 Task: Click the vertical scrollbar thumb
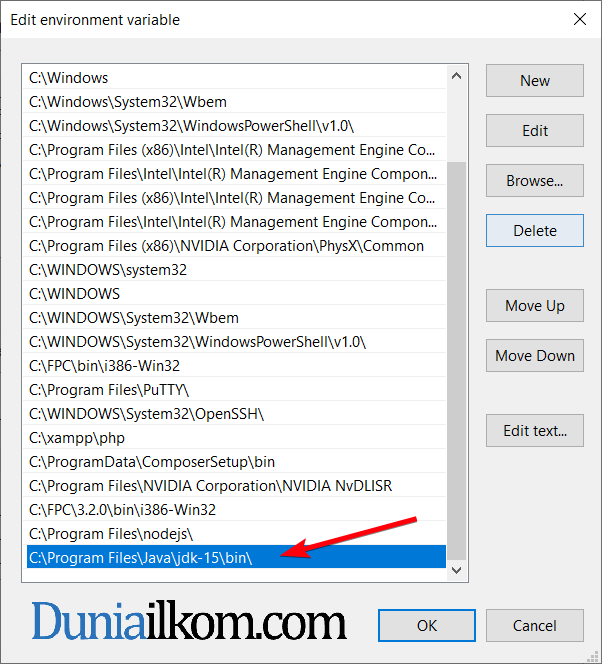pos(456,361)
